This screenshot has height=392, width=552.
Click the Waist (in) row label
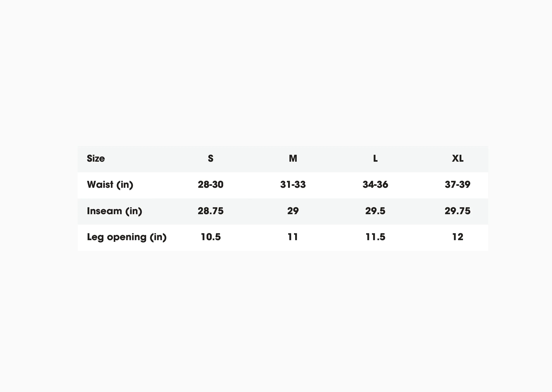click(110, 185)
